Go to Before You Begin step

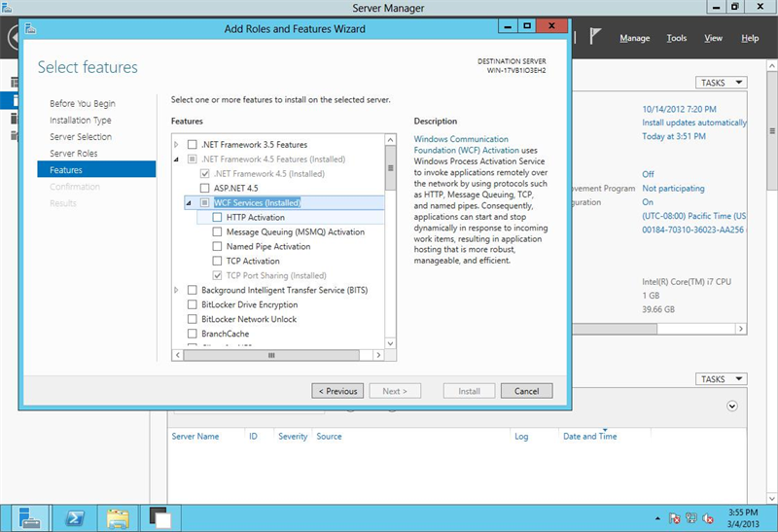[x=83, y=103]
